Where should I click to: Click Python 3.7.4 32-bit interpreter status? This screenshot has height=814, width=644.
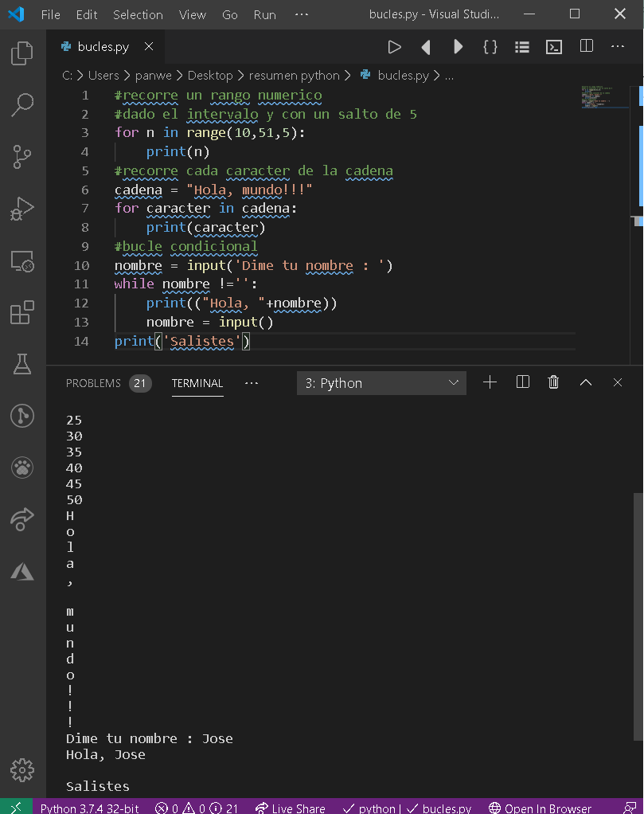coord(90,808)
